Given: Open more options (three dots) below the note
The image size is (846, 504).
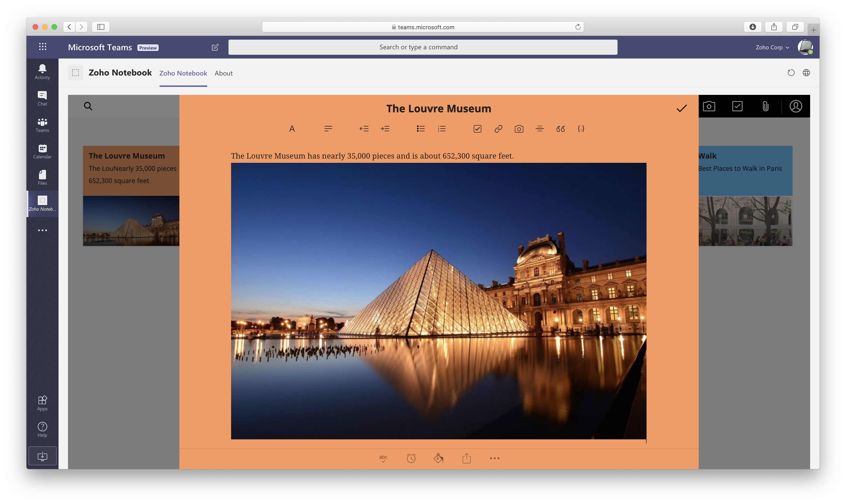Looking at the screenshot, I should pos(494,458).
